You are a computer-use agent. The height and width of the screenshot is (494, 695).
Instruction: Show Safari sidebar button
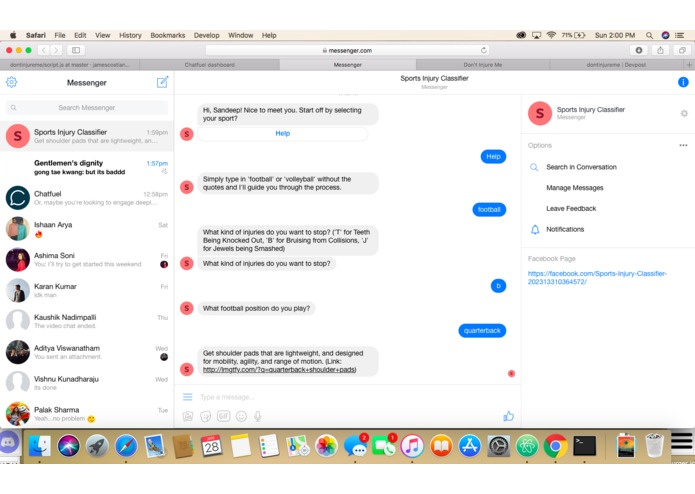76,50
